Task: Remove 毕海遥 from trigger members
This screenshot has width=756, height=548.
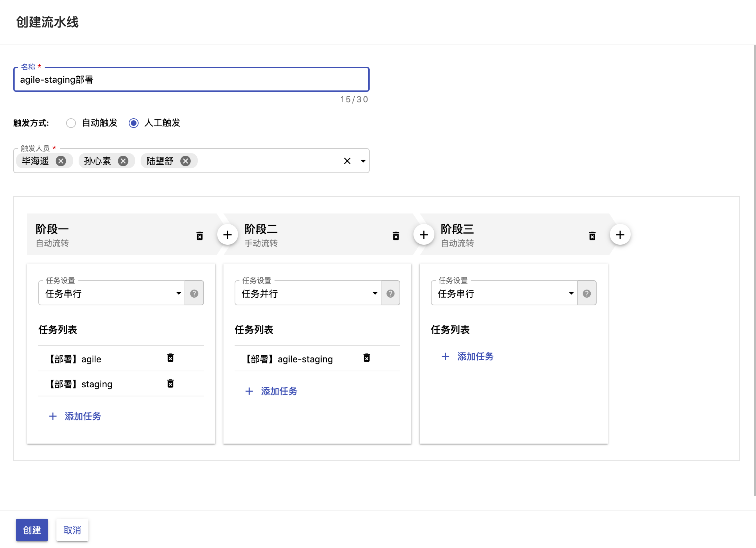Action: (x=61, y=161)
